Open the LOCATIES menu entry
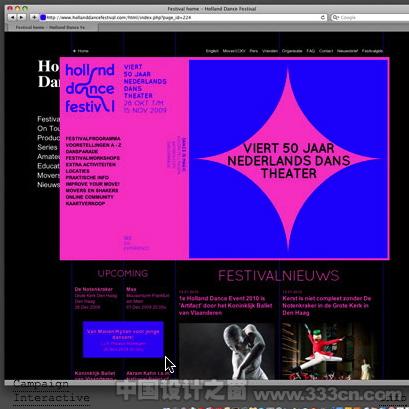This screenshot has height=409, width=409. pyautogui.click(x=77, y=171)
